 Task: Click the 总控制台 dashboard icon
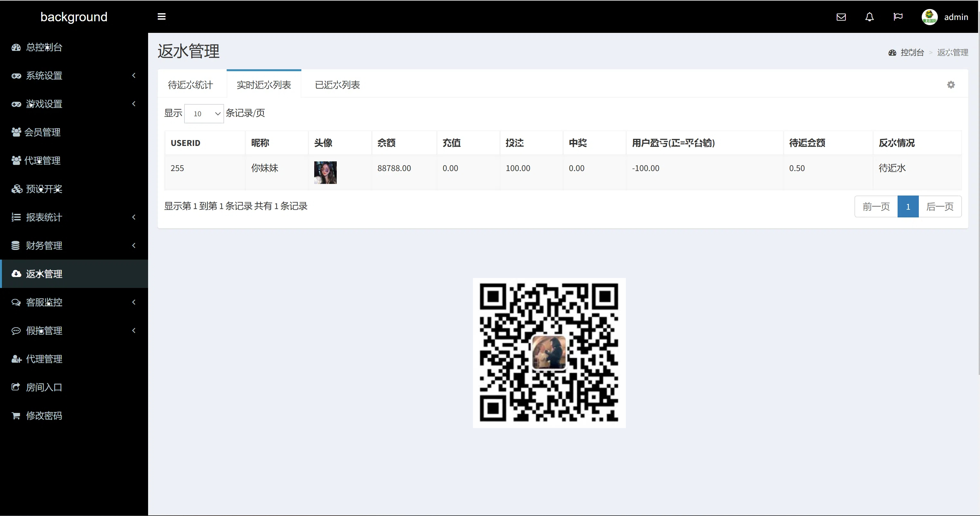[x=16, y=47]
